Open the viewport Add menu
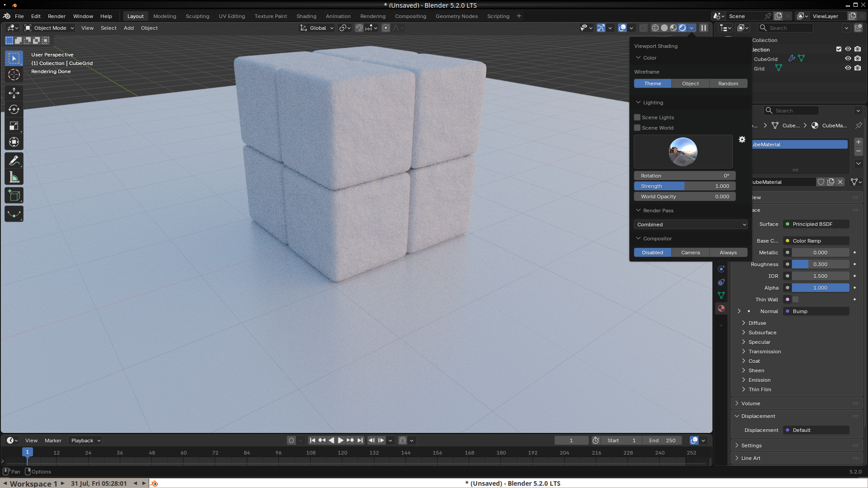Viewport: 868px width, 488px height. (129, 28)
